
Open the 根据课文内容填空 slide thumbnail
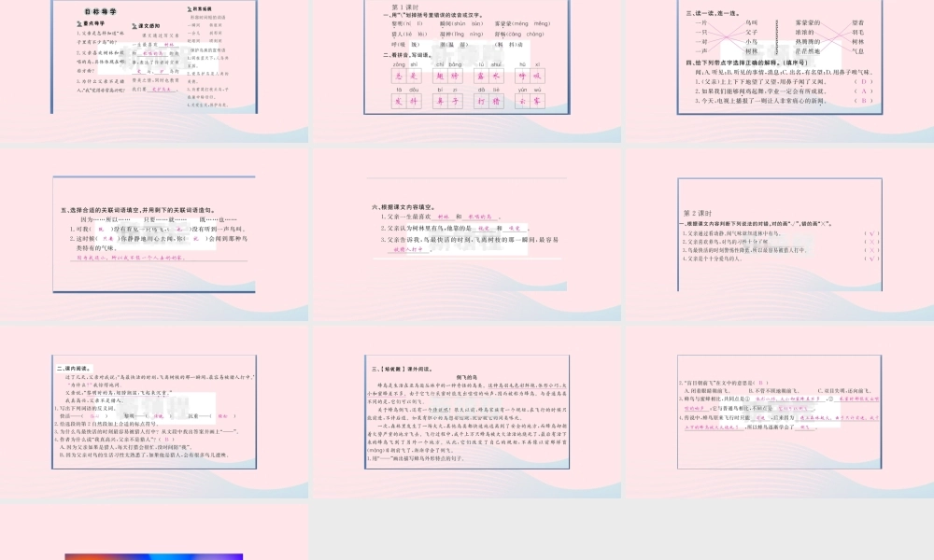[467, 234]
